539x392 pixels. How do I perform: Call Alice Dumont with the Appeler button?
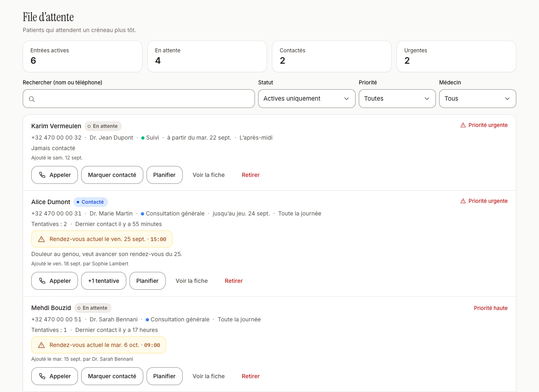(x=54, y=281)
